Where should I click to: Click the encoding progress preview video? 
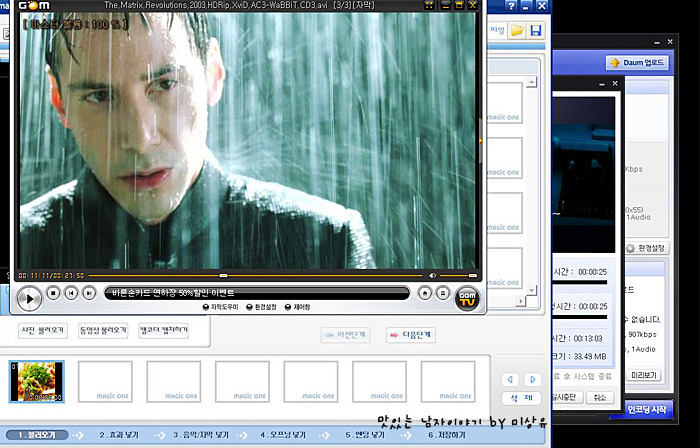click(583, 175)
